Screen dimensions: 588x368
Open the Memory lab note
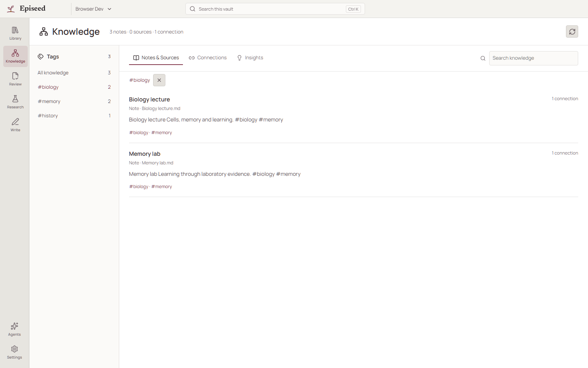[145, 154]
